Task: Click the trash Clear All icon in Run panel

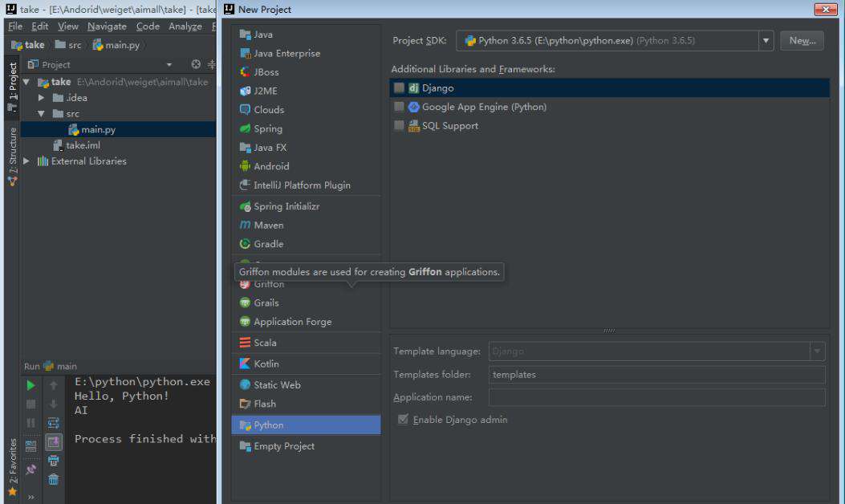Action: point(53,479)
